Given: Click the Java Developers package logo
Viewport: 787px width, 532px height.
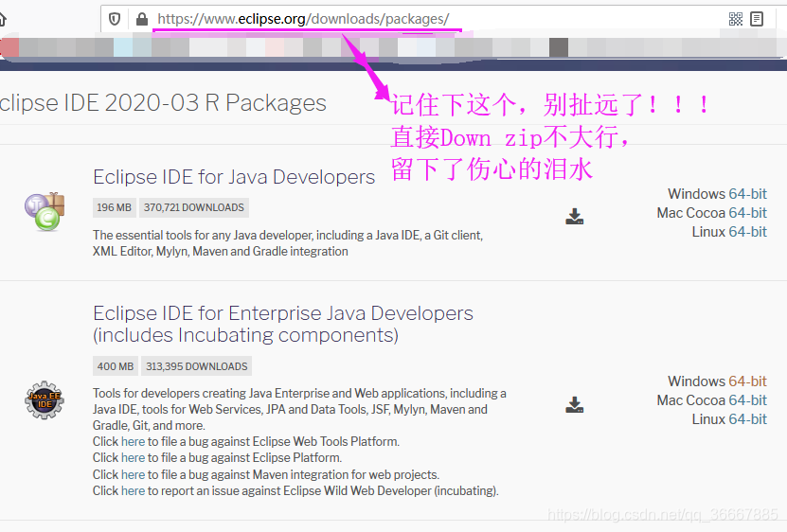Looking at the screenshot, I should click(x=45, y=212).
